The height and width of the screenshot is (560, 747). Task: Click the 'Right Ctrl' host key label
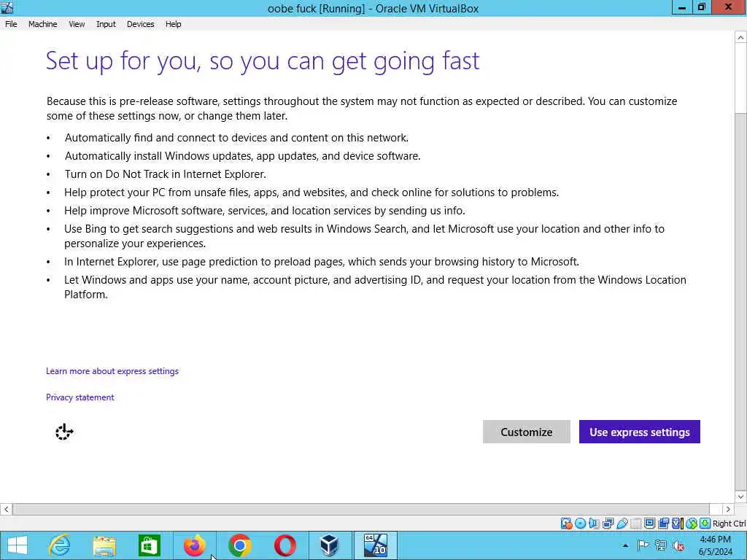point(729,524)
